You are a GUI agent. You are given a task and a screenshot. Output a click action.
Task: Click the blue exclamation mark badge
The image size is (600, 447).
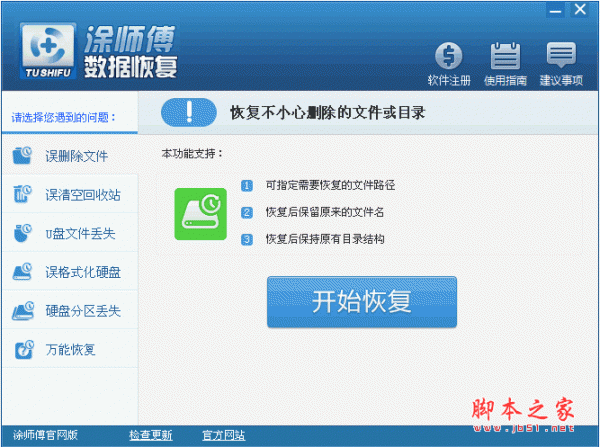click(x=189, y=113)
